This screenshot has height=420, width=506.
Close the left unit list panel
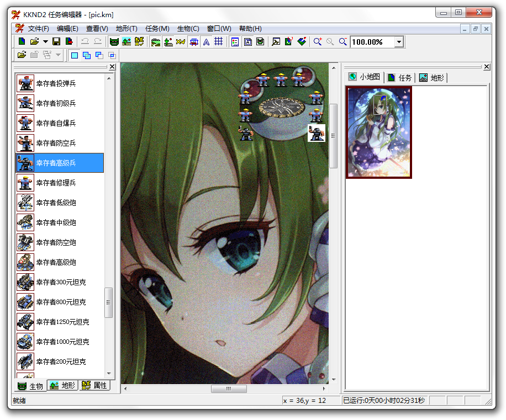(x=112, y=67)
